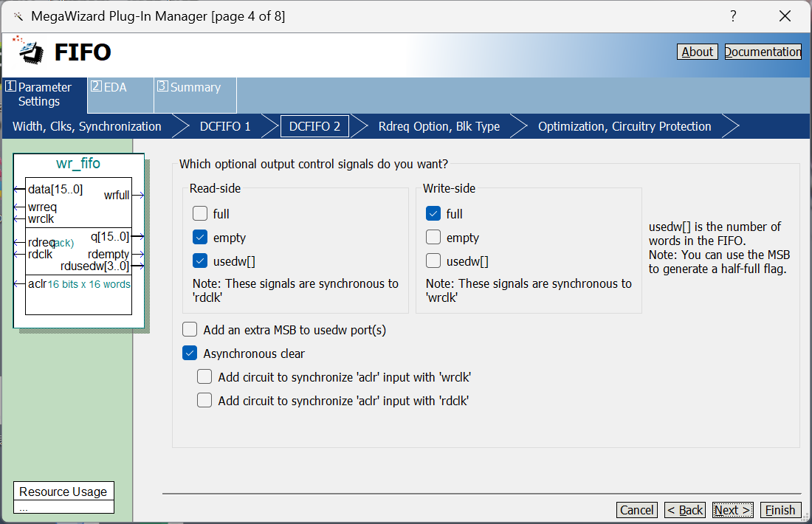The width and height of the screenshot is (812, 524).
Task: Click the '16 bits x 16 words' text
Action: click(x=89, y=284)
